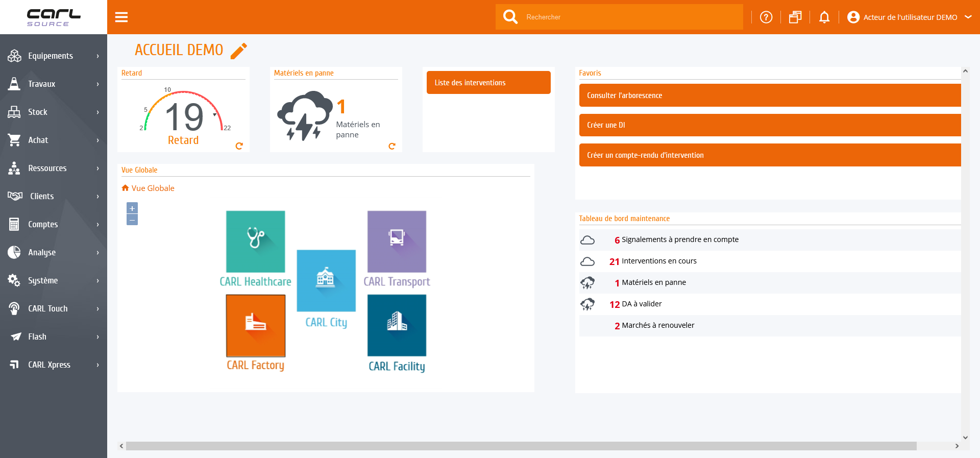This screenshot has height=458, width=980.
Task: Expand the Equipements submenu chevron
Action: [x=98, y=56]
